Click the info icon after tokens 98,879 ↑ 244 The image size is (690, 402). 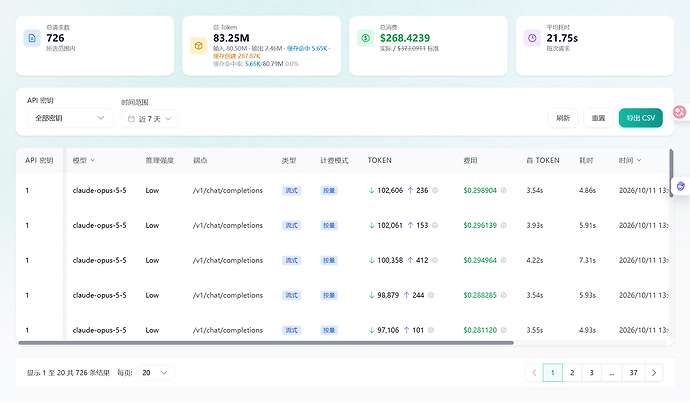pos(431,295)
